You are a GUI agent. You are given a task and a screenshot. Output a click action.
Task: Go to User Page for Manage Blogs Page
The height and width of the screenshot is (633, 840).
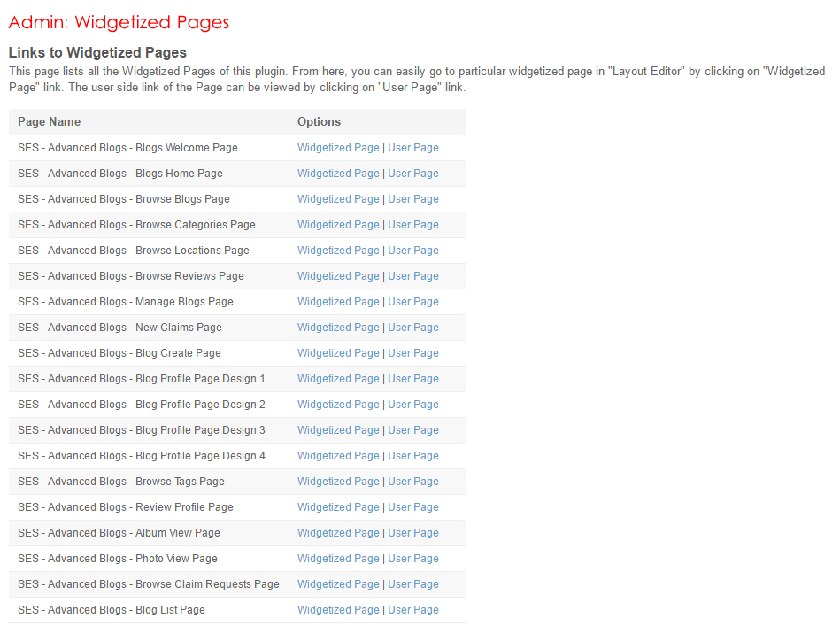[412, 302]
